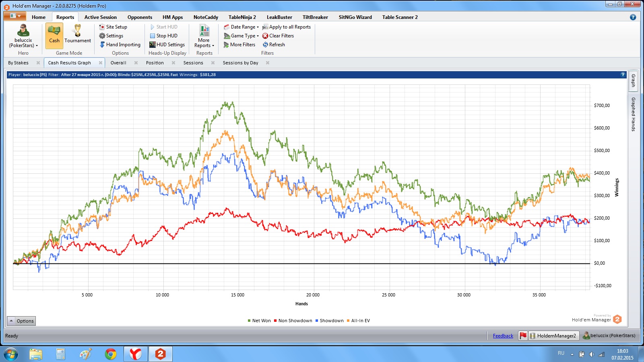Open Google Chrome from taskbar
Viewport: 644px width, 362px height.
110,354
